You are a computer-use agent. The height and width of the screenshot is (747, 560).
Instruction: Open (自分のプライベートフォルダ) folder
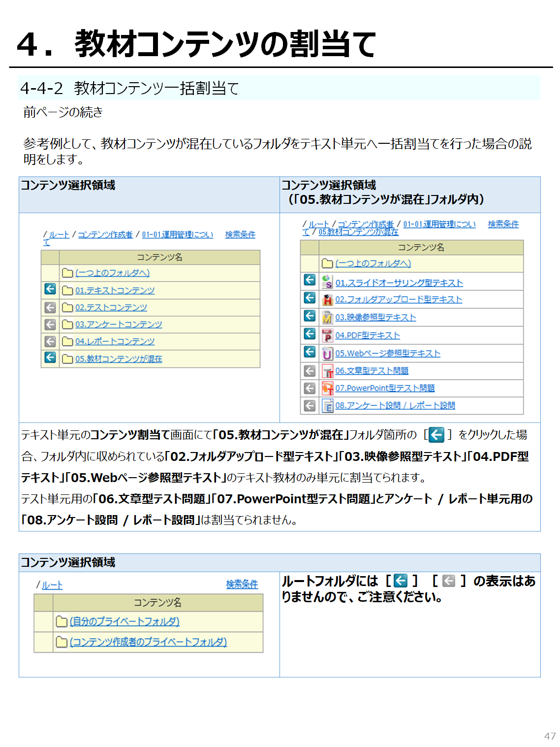coord(124,621)
